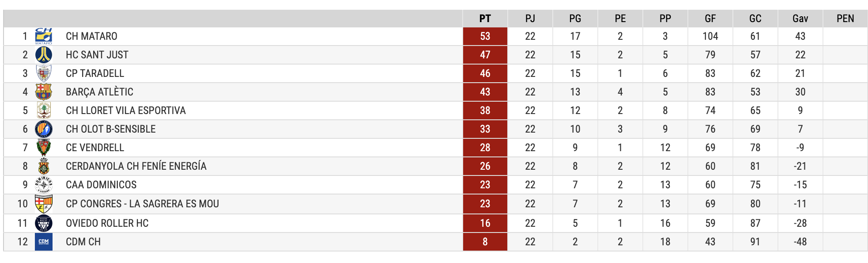
Task: Click the Gav column header
Action: 800,19
